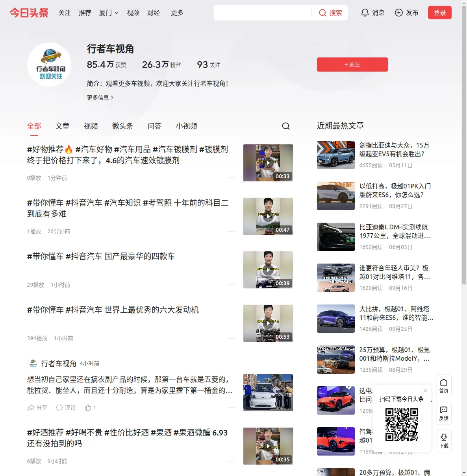The width and height of the screenshot is (467, 476).
Task: Click the small author avatar beside 4小时前
Action: click(33, 363)
